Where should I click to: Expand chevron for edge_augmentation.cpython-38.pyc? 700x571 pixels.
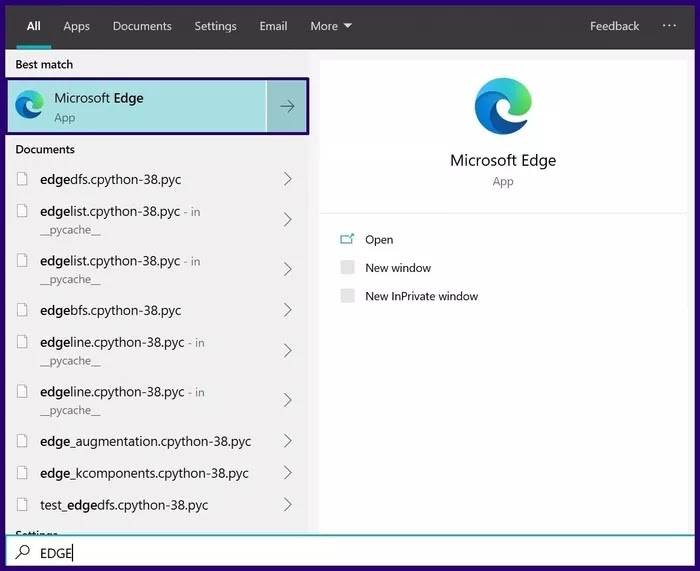point(288,441)
